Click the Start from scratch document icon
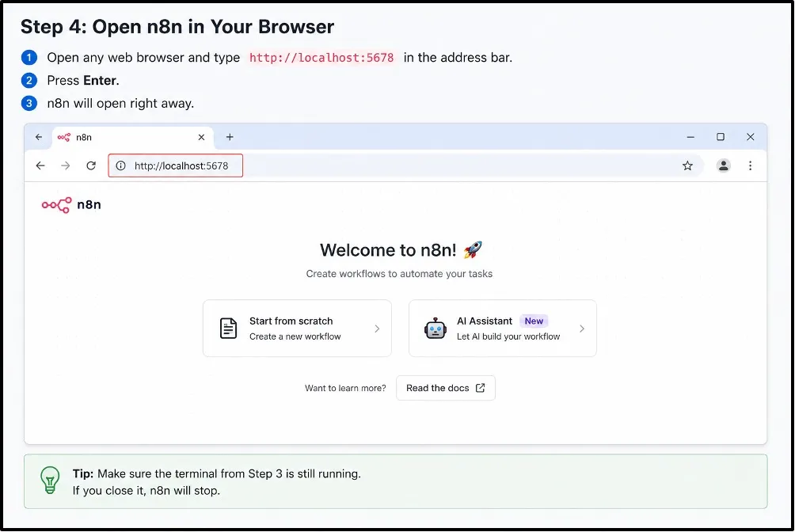The width and height of the screenshot is (795, 532). [228, 329]
